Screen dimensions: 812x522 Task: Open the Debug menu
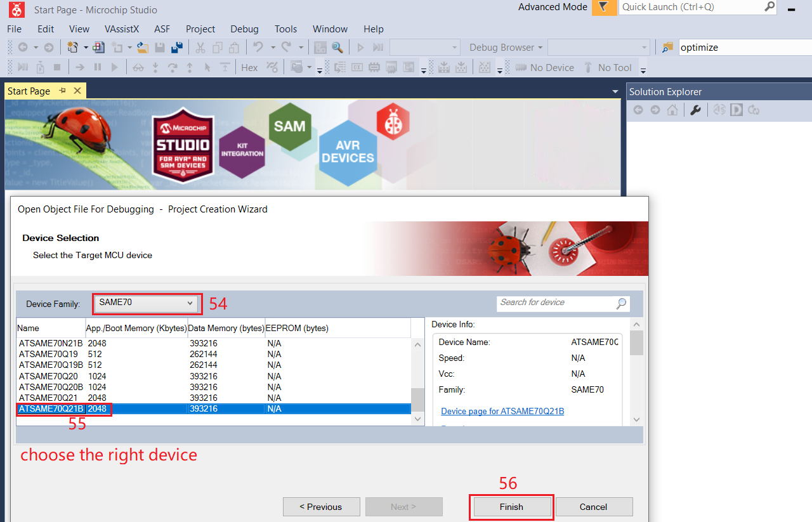(244, 29)
